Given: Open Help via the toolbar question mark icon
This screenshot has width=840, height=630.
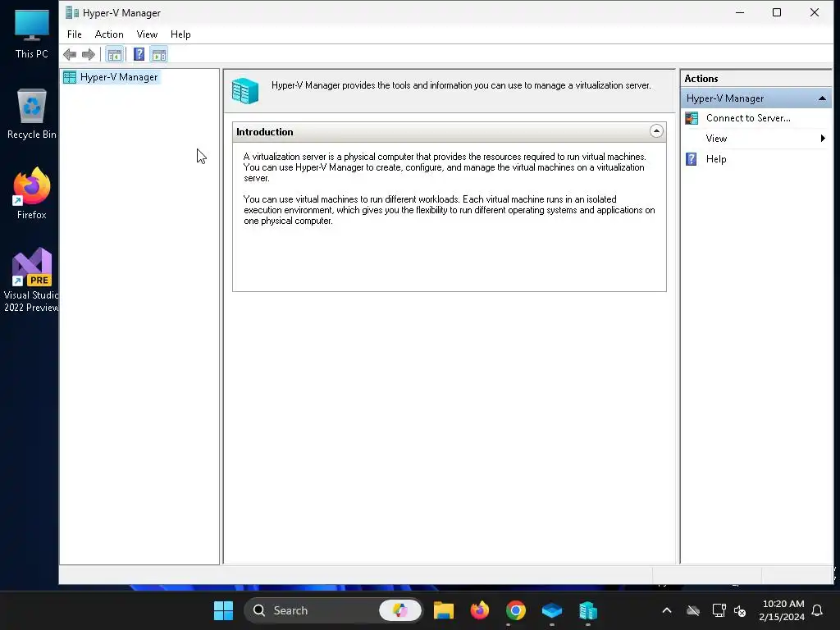Looking at the screenshot, I should 139,54.
